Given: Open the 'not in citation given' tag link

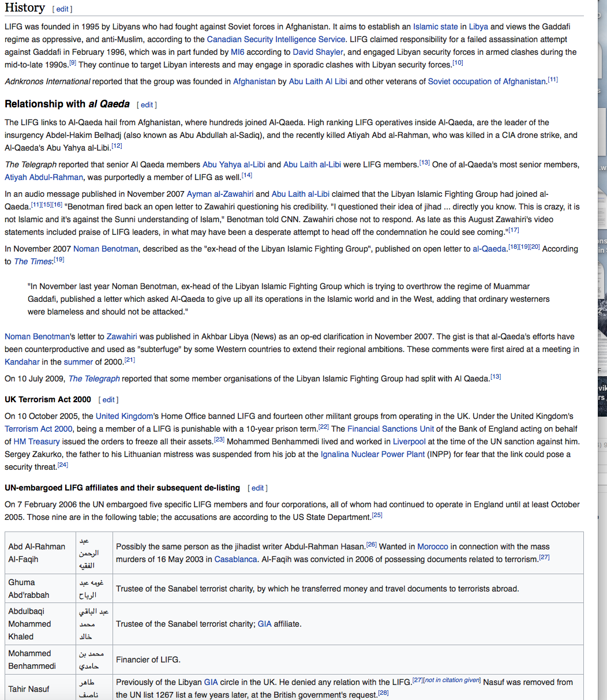Looking at the screenshot, I should [x=452, y=680].
